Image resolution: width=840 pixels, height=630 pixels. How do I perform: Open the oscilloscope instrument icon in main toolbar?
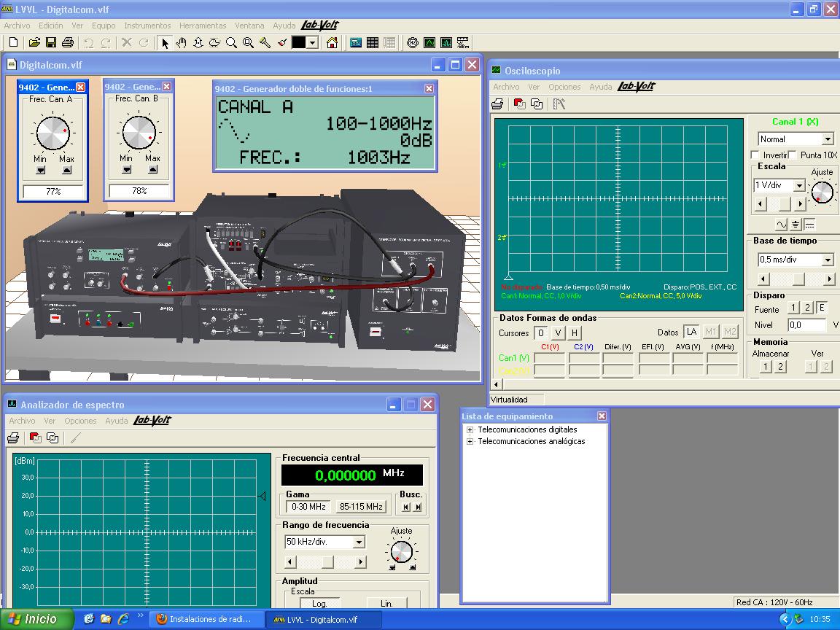429,43
